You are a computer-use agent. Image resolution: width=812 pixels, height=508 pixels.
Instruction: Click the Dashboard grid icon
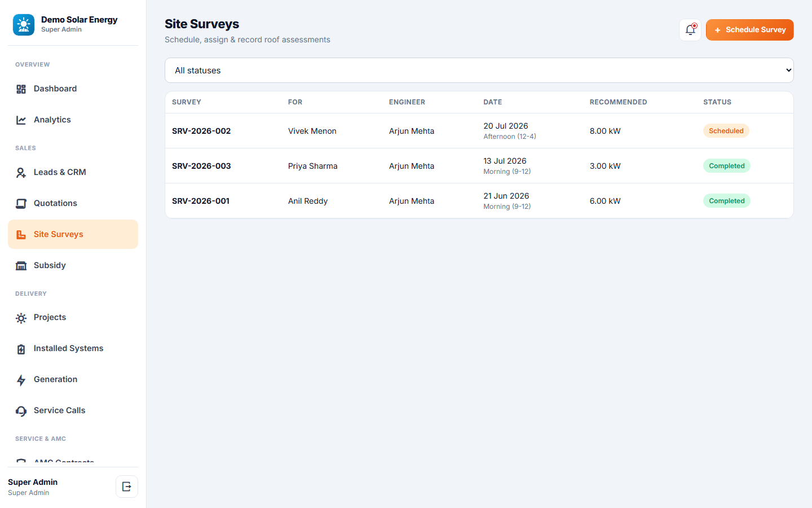(x=21, y=89)
